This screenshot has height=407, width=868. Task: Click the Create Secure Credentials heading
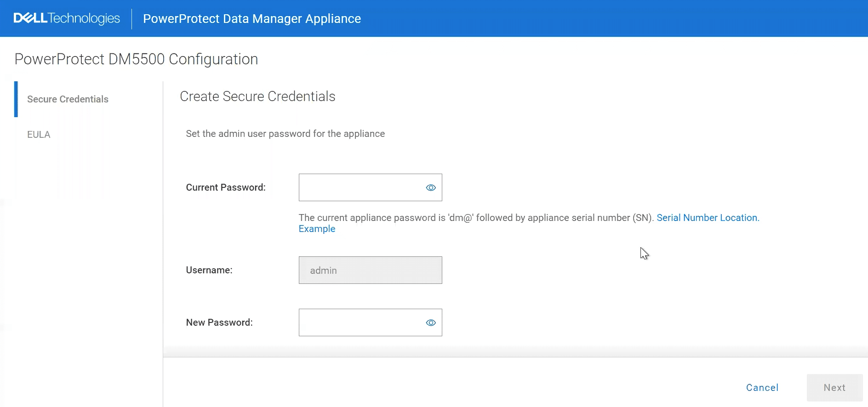(x=257, y=96)
